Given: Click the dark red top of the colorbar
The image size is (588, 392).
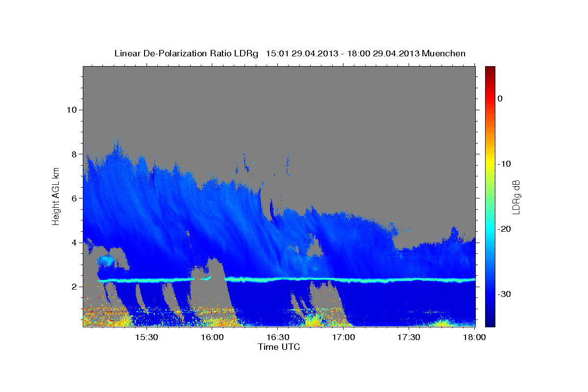Looking at the screenshot, I should click(490, 70).
